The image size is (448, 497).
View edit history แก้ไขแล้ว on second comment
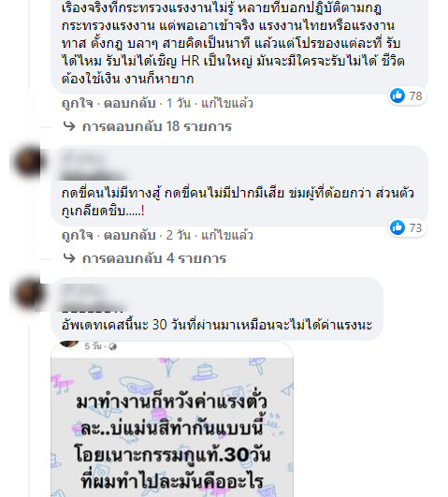pos(227,236)
